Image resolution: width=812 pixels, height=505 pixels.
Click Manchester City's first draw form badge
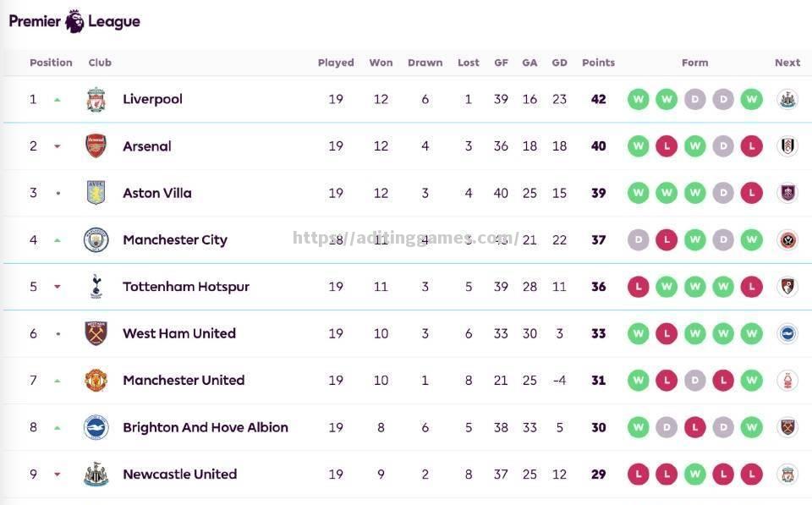click(x=639, y=240)
